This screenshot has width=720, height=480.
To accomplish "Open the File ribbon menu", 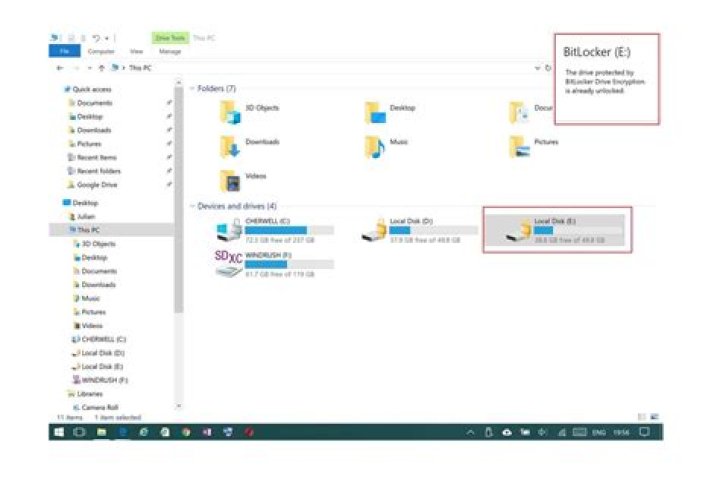I will [64, 51].
